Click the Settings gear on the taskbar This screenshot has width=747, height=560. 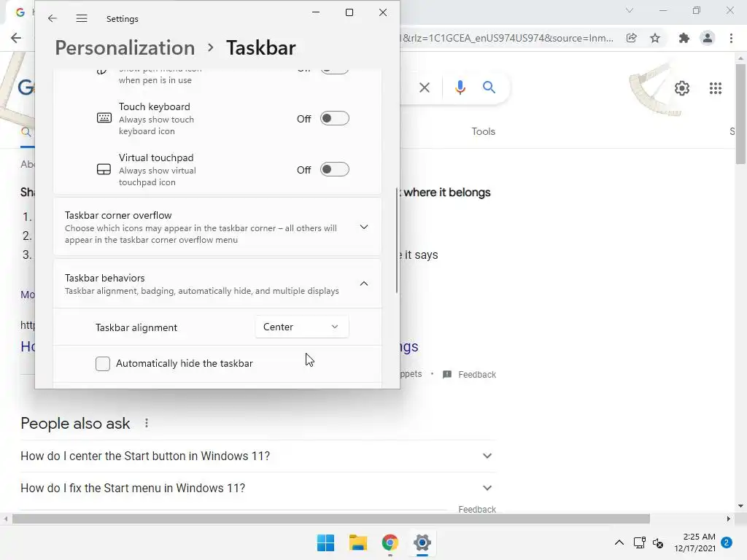tap(422, 542)
